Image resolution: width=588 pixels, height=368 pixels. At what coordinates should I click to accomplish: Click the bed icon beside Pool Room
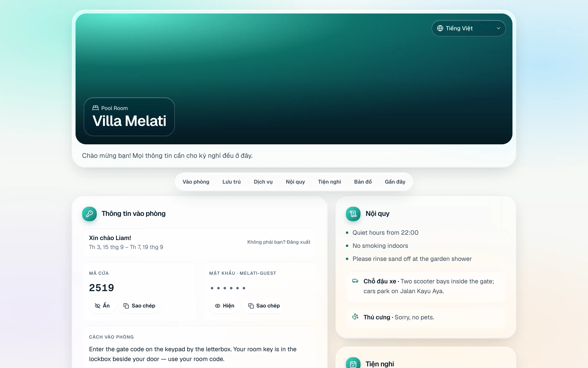pos(96,108)
